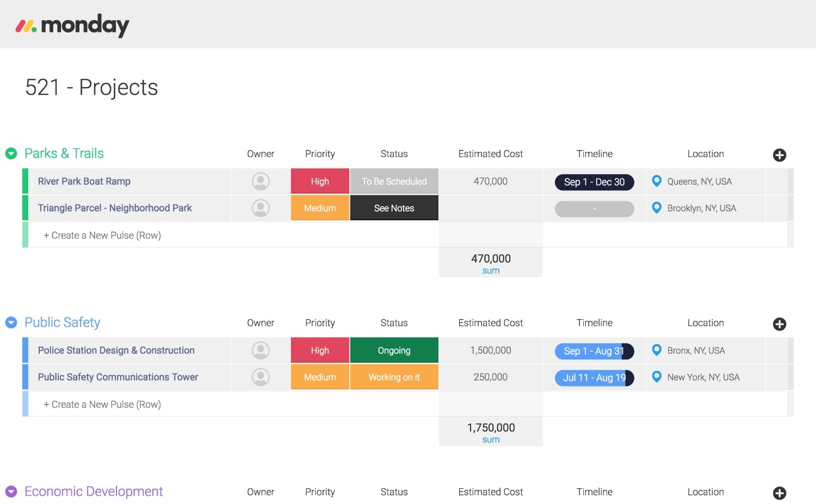Image resolution: width=816 pixels, height=504 pixels.
Task: Click the Parks & Trails group title
Action: point(64,153)
